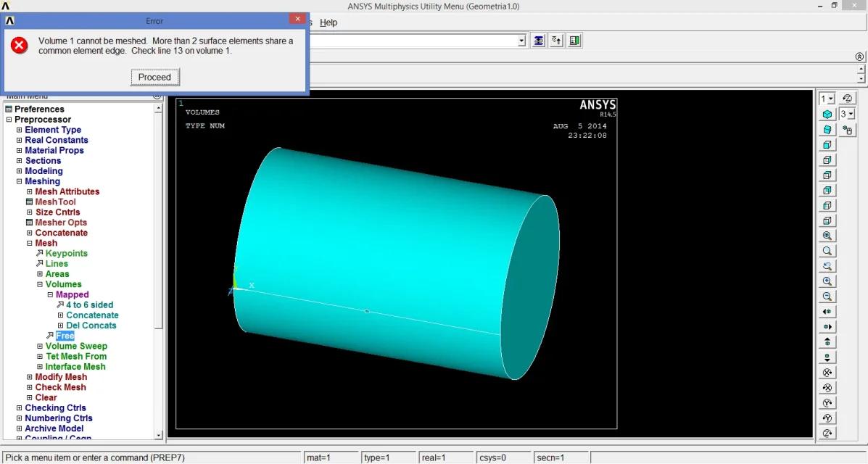This screenshot has height=464, width=868.
Task: Expand Size Cntrls
Action: click(29, 212)
